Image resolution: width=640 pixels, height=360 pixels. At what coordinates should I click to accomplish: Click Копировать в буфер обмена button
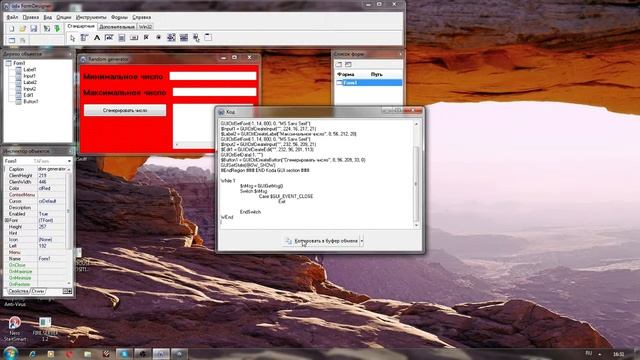(321, 241)
